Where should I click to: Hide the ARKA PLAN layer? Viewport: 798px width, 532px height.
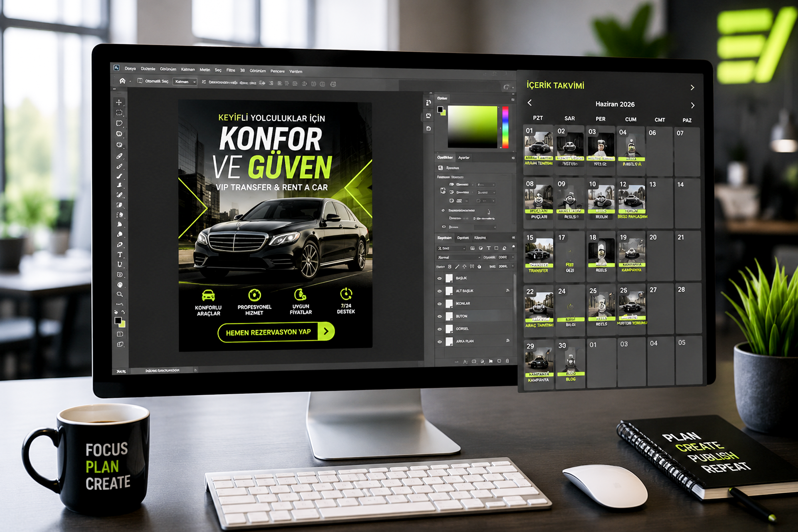tap(439, 342)
